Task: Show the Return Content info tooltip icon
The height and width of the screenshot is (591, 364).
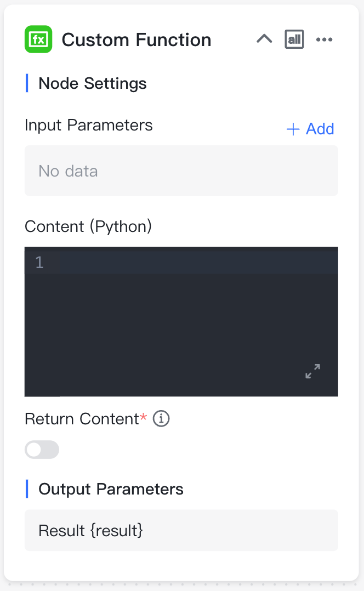Action: 161,419
